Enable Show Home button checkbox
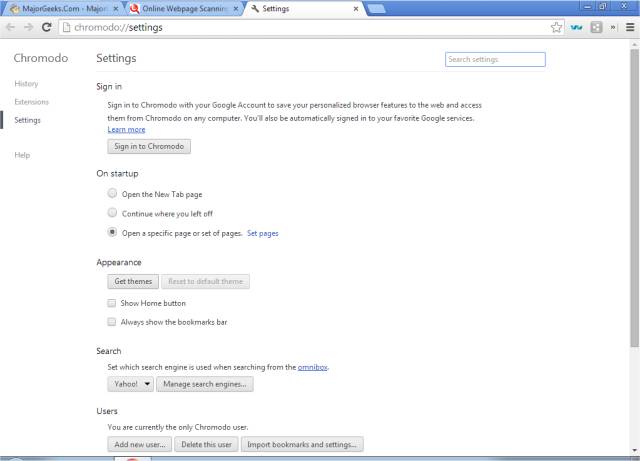 111,303
